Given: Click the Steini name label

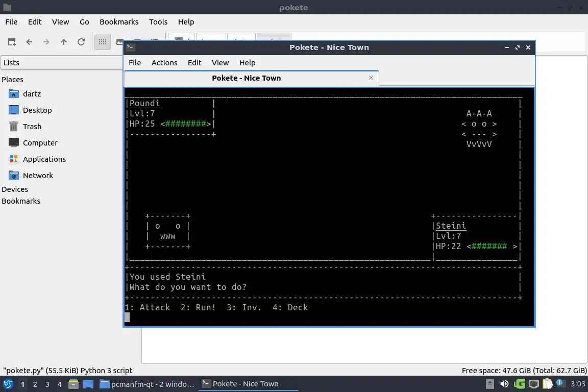Looking at the screenshot, I should click(x=451, y=226).
